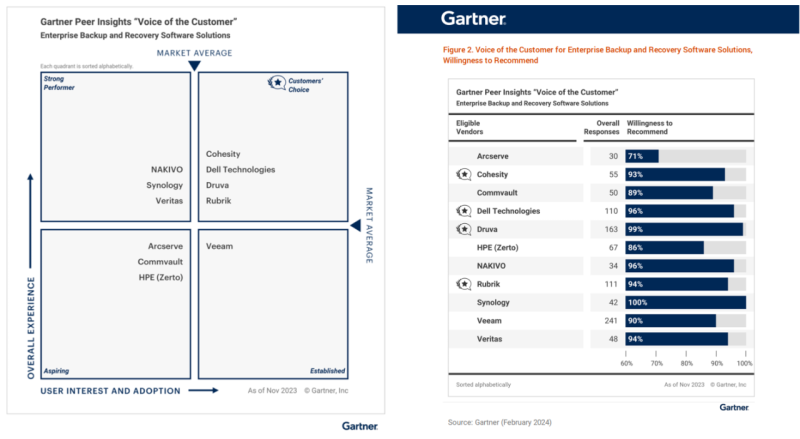This screenshot has height=439, width=800.
Task: Click the Aspiring quadrant label
Action: (56, 371)
